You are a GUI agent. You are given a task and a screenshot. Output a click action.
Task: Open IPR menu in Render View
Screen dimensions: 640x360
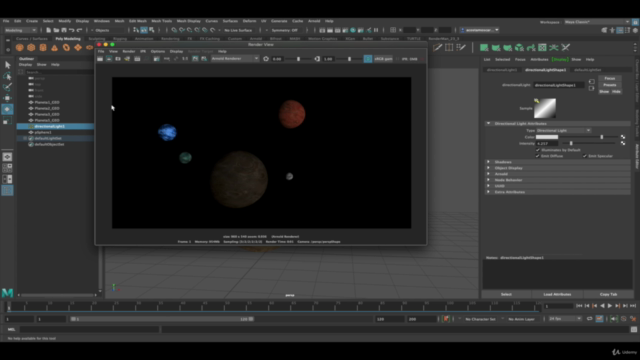143,51
